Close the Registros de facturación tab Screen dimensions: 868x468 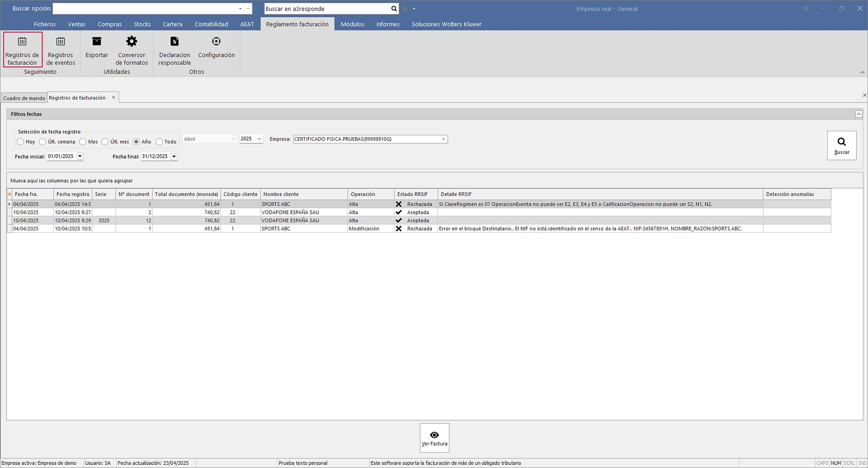(114, 97)
